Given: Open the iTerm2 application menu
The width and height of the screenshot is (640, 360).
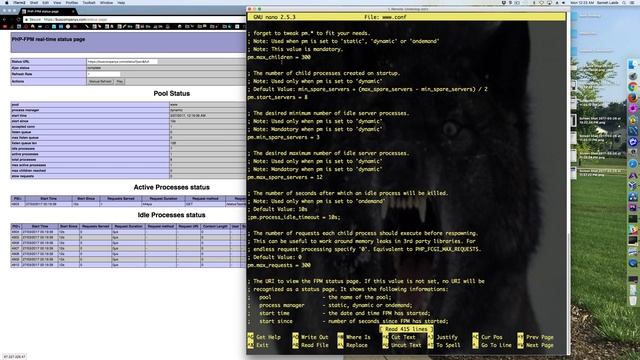Looking at the screenshot, I should (x=19, y=2).
